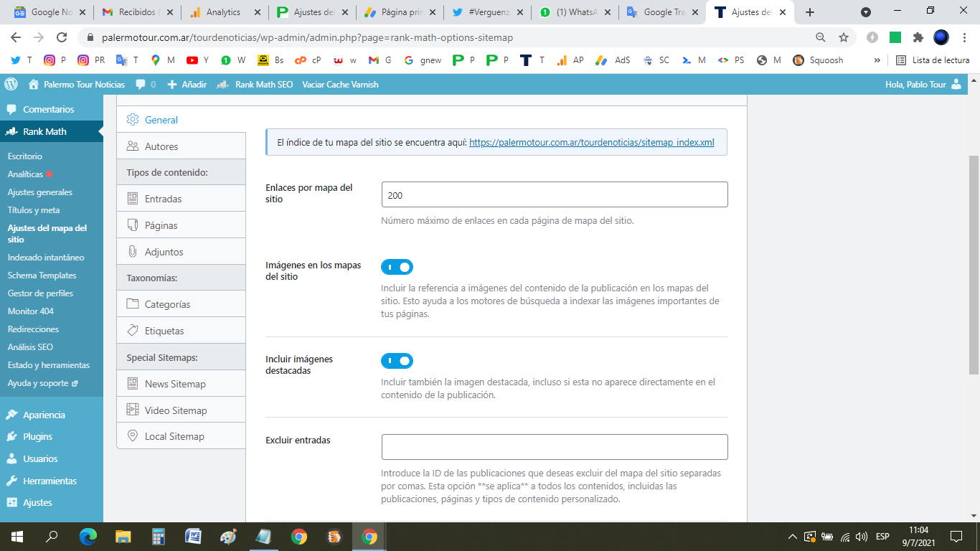Expand the Herramientas menu
980x551 pixels.
[x=47, y=481]
